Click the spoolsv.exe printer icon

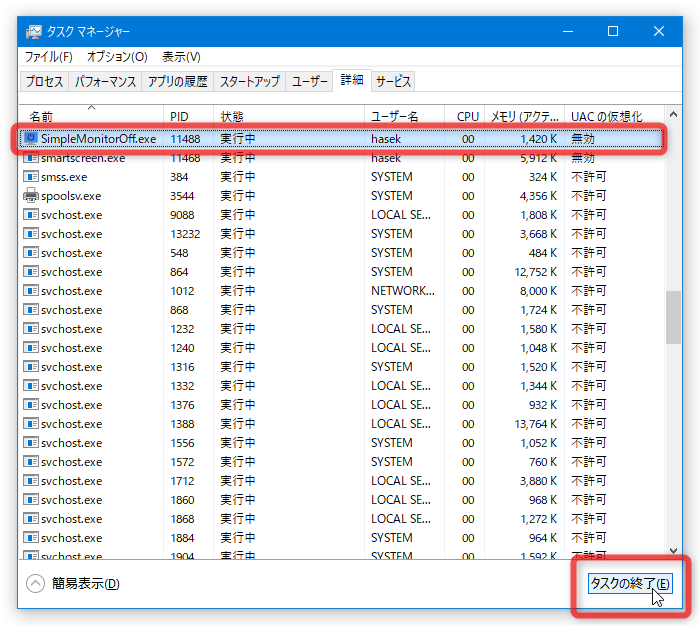[x=30, y=196]
